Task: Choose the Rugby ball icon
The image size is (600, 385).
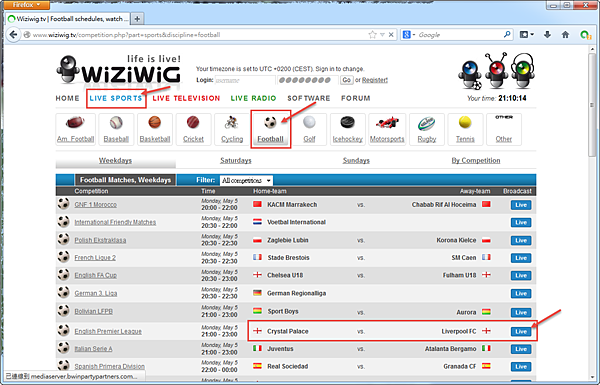Action: pos(427,123)
